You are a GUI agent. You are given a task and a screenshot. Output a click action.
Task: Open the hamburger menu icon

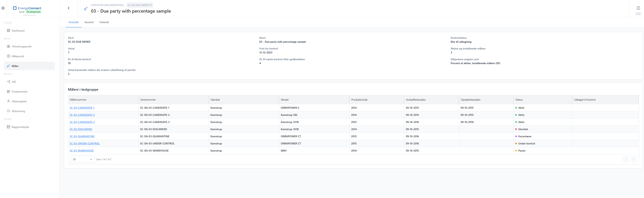point(638,8)
